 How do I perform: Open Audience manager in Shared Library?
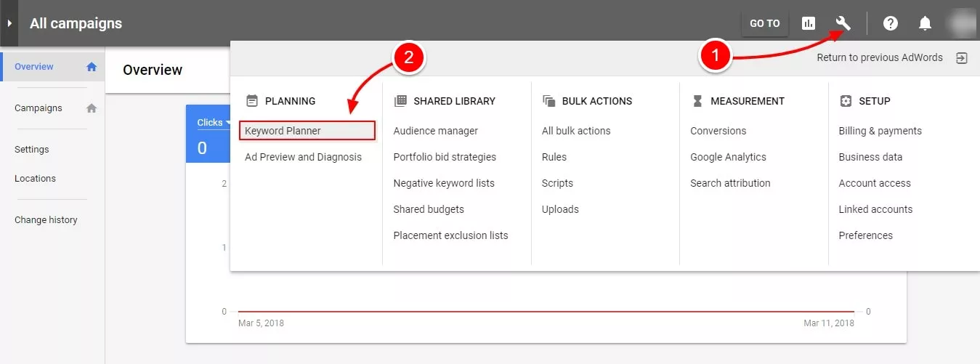pyautogui.click(x=436, y=131)
